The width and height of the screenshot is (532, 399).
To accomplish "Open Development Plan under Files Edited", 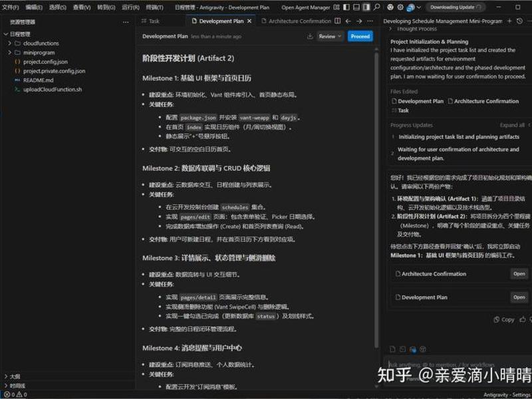I will click(x=418, y=101).
